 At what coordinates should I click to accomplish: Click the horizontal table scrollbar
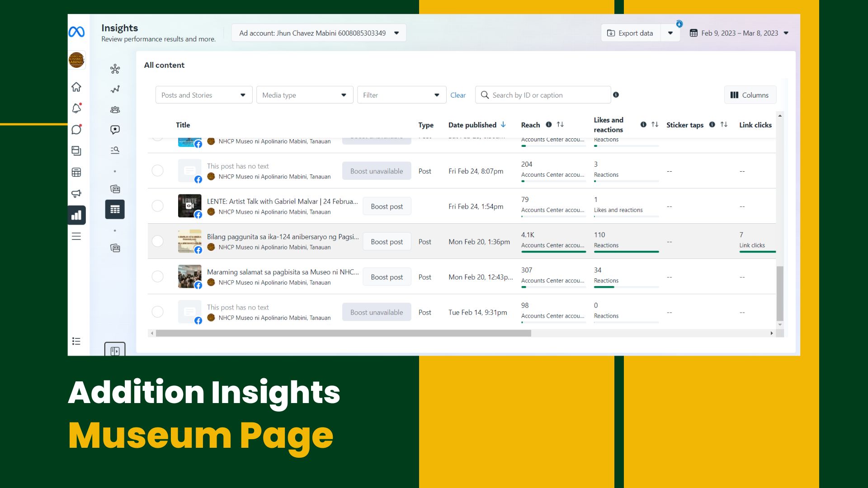344,333
